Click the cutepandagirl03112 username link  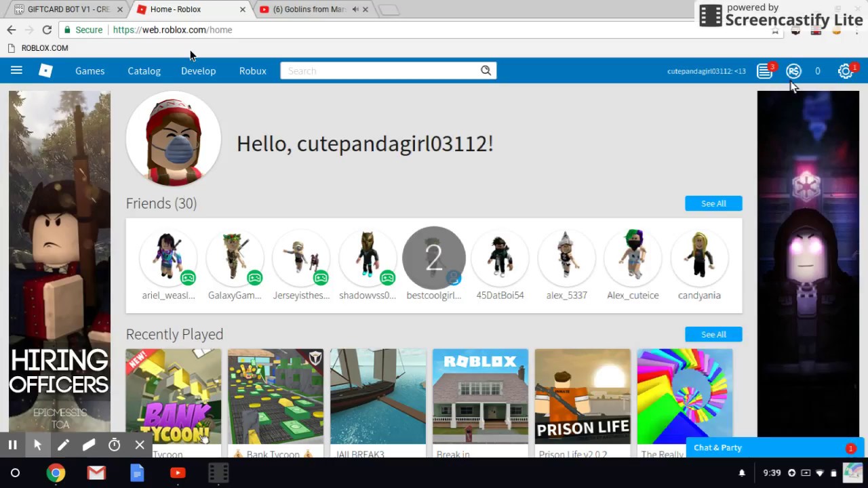[706, 71]
